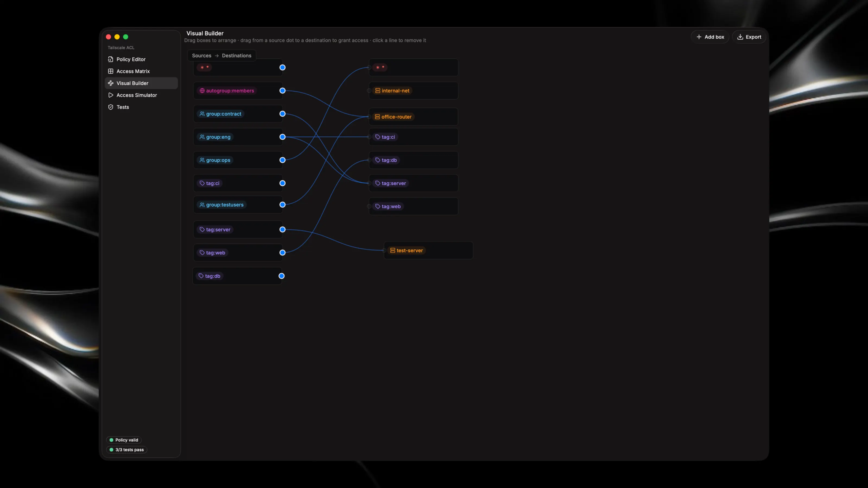Click the 3/3 tests pass badge
Image resolution: width=868 pixels, height=488 pixels.
(x=127, y=450)
